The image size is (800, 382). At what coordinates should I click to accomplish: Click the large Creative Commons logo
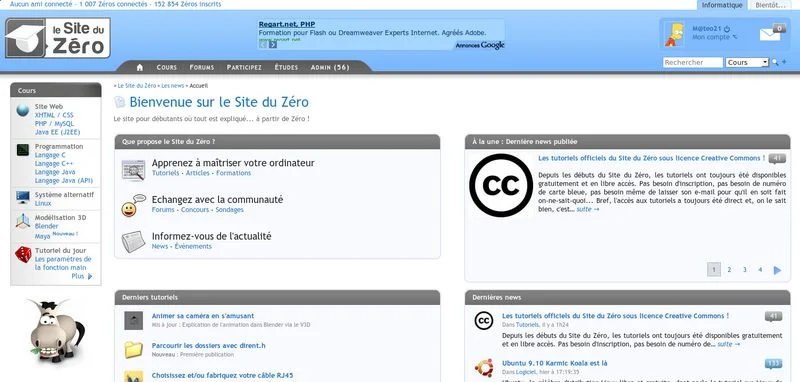click(501, 185)
